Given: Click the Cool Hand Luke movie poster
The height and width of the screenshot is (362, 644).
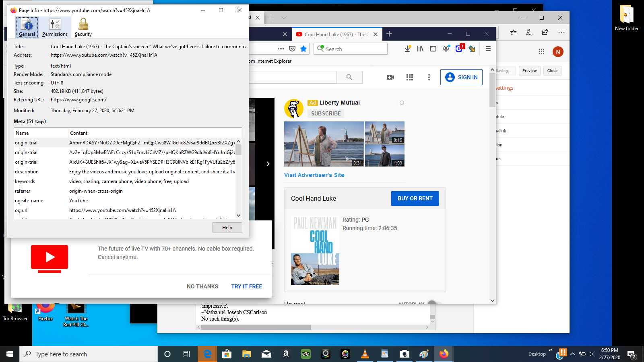Looking at the screenshot, I should click(x=315, y=251).
